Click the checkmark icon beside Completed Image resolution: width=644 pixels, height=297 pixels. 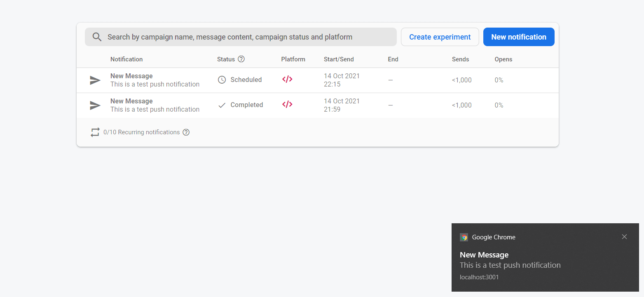point(222,105)
